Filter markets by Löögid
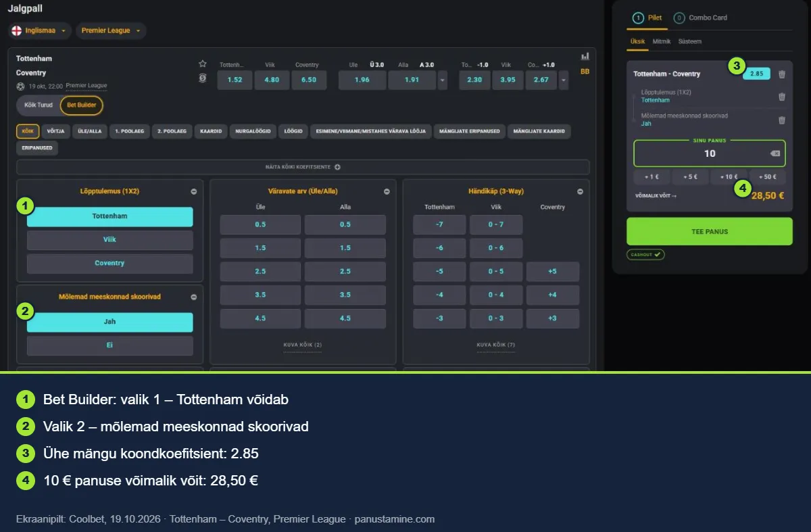This screenshot has width=811, height=532. (x=293, y=131)
